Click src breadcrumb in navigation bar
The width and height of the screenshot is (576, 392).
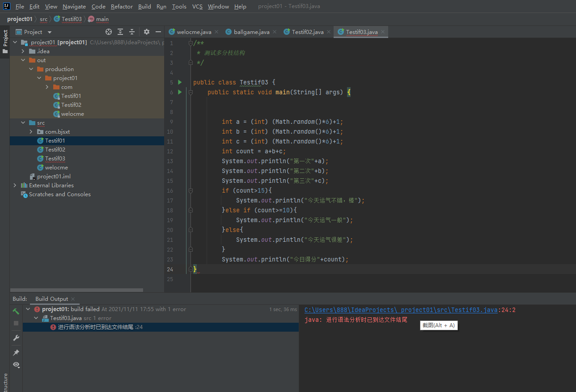43,19
